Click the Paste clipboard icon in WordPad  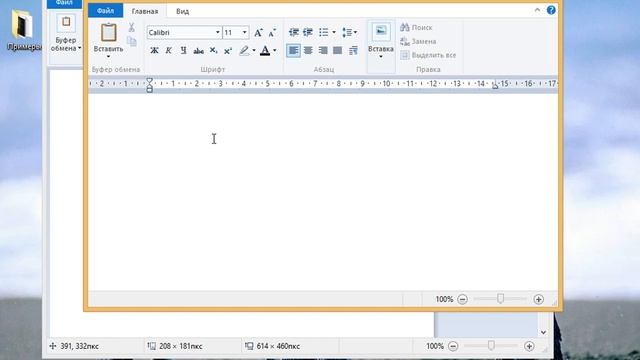[x=109, y=33]
